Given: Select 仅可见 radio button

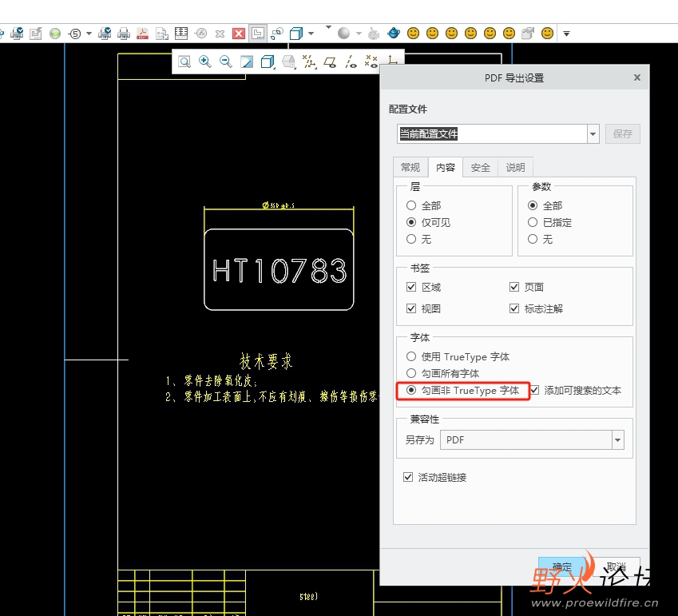Looking at the screenshot, I should click(x=411, y=222).
